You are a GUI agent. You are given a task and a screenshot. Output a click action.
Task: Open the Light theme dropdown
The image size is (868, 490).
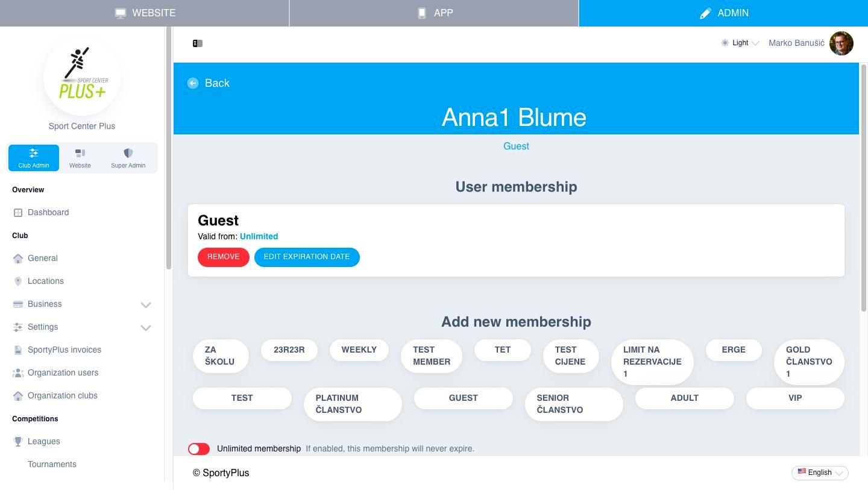click(740, 43)
